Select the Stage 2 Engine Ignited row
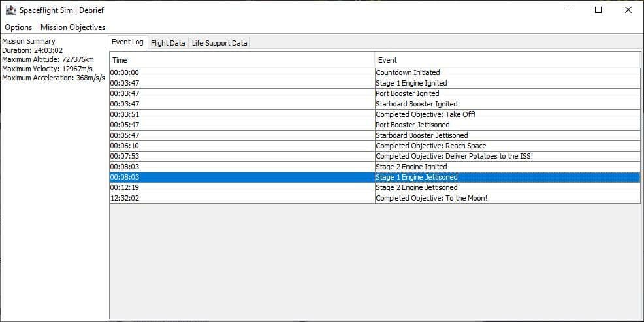This screenshot has width=644, height=322. (x=374, y=167)
